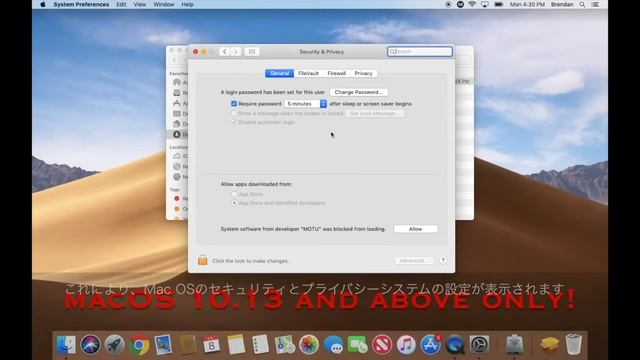
Task: Toggle Disable automatic login checkbox
Action: (x=234, y=122)
